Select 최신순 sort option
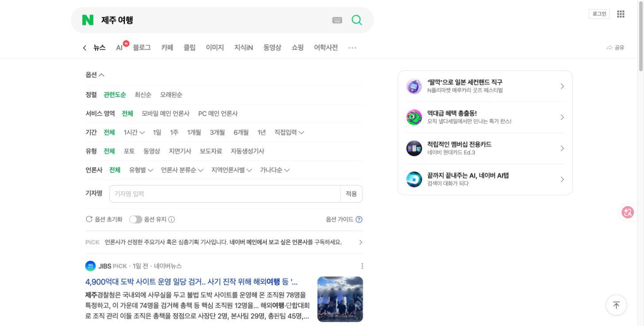The height and width of the screenshot is (326, 644). click(143, 95)
